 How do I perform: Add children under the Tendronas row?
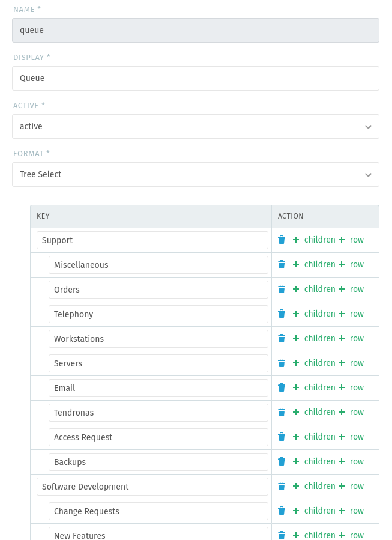(x=314, y=412)
